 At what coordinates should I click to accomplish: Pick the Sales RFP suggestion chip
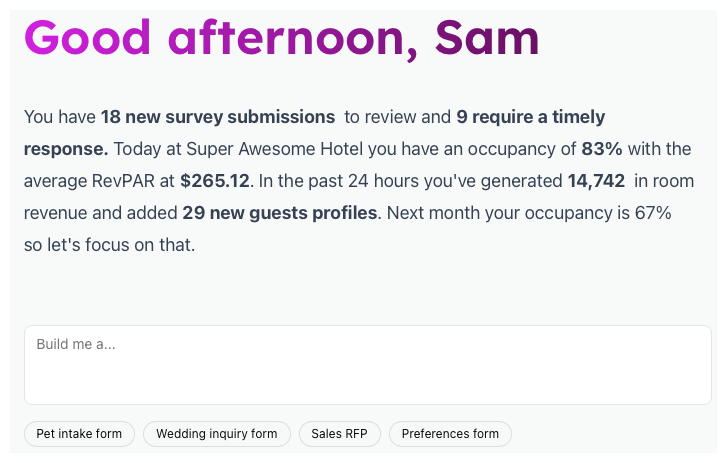[339, 434]
